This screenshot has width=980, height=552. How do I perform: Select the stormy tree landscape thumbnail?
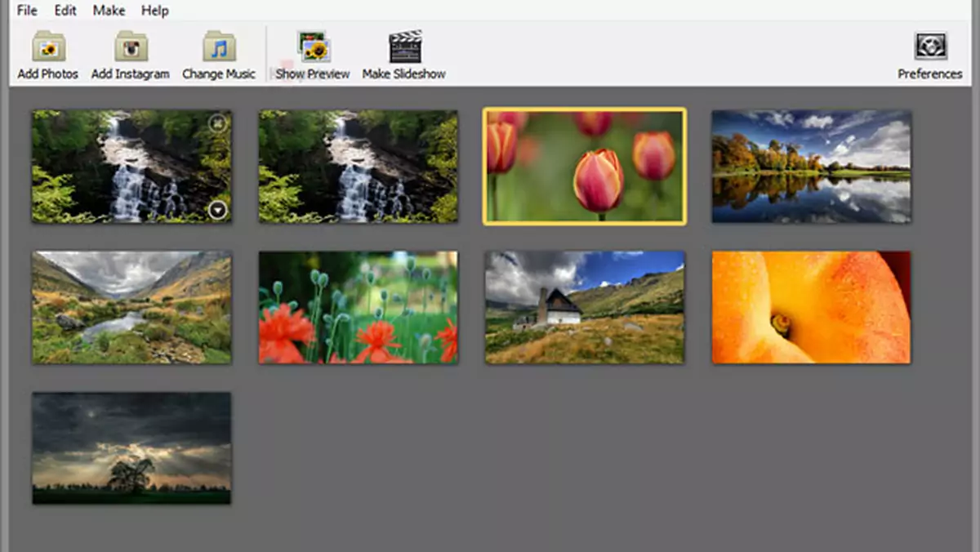131,447
